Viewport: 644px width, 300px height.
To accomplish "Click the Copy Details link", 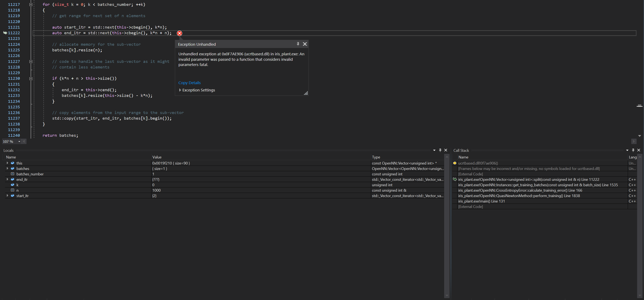I will [189, 83].
